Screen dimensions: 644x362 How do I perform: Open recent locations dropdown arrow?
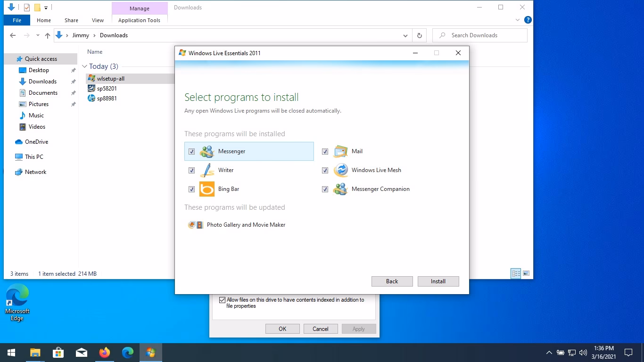point(38,35)
